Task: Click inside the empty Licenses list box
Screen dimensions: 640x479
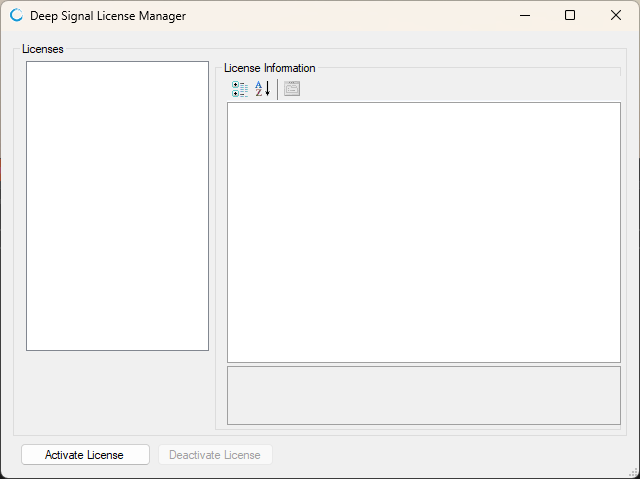Action: click(117, 205)
